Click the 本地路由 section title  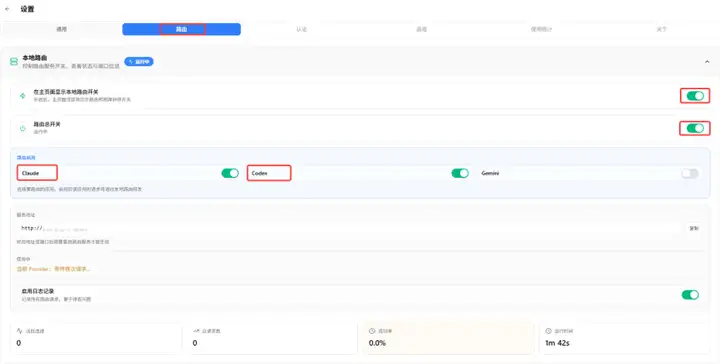tap(35, 58)
